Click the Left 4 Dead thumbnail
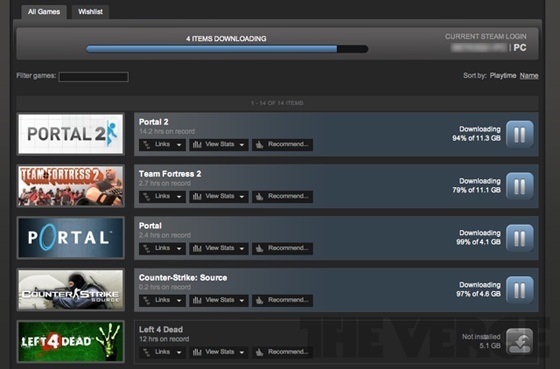Viewport: 560px width, 369px height. coord(71,342)
